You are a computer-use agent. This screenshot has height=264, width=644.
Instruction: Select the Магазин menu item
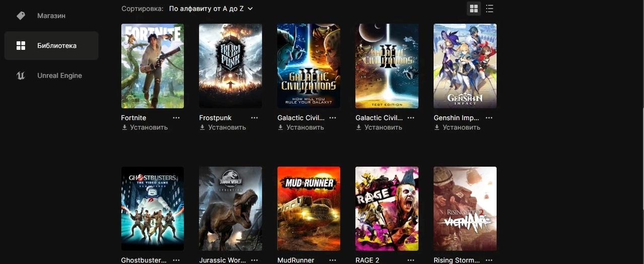pyautogui.click(x=51, y=16)
